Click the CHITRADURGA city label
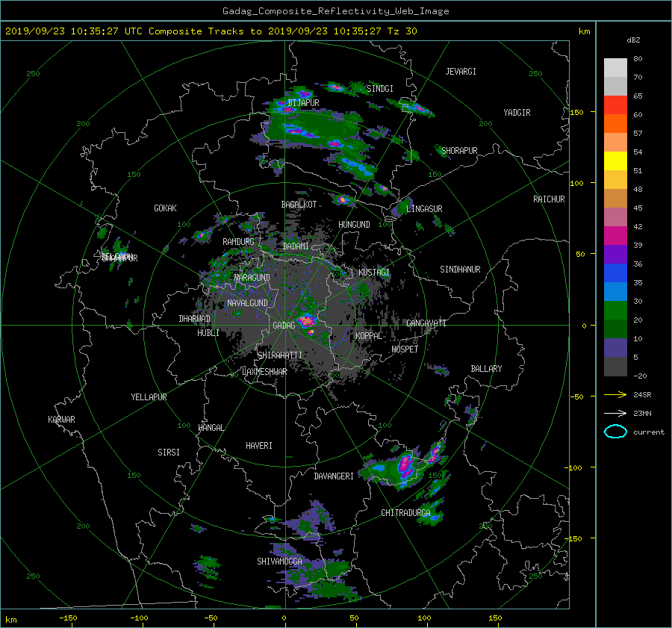672x628 pixels. [x=405, y=513]
